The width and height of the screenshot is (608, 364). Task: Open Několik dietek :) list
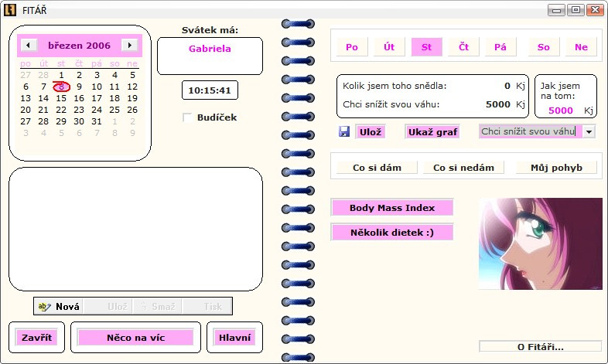tap(392, 233)
